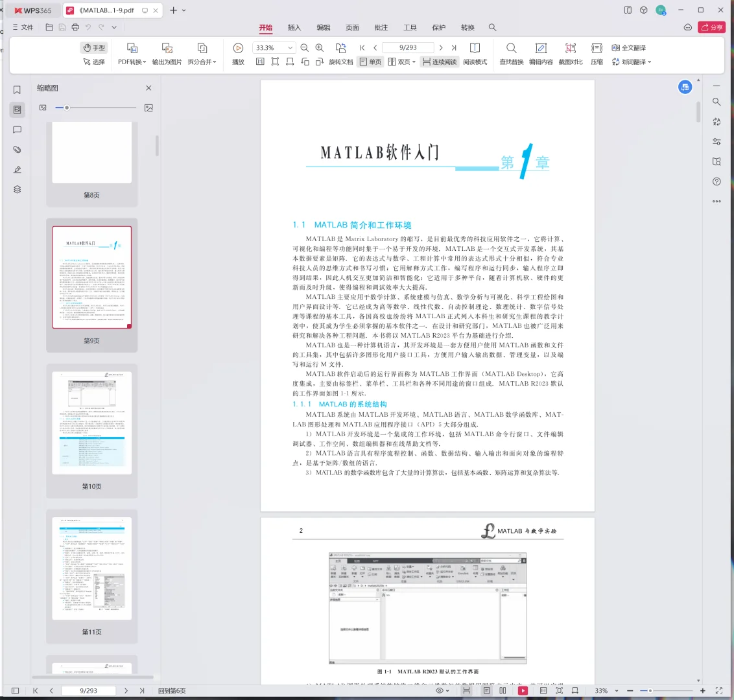Open the Signature pen panel in sidebar
Screen dimensions: 734x700
pyautogui.click(x=18, y=169)
